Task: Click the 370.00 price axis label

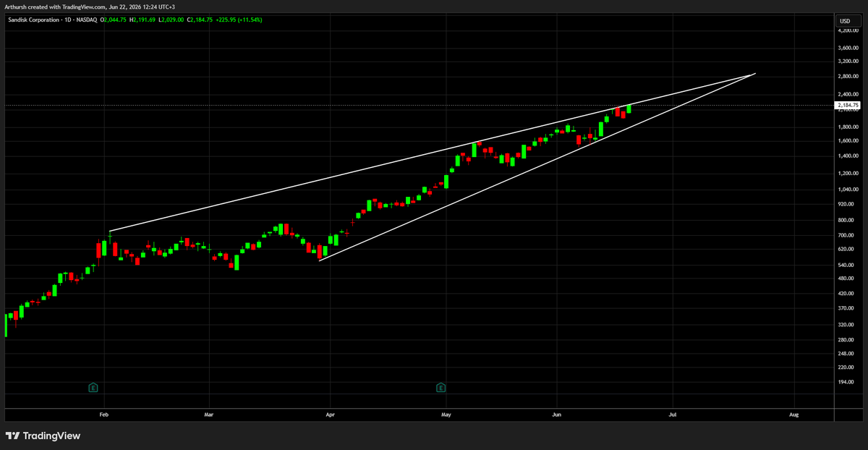Action: click(846, 308)
